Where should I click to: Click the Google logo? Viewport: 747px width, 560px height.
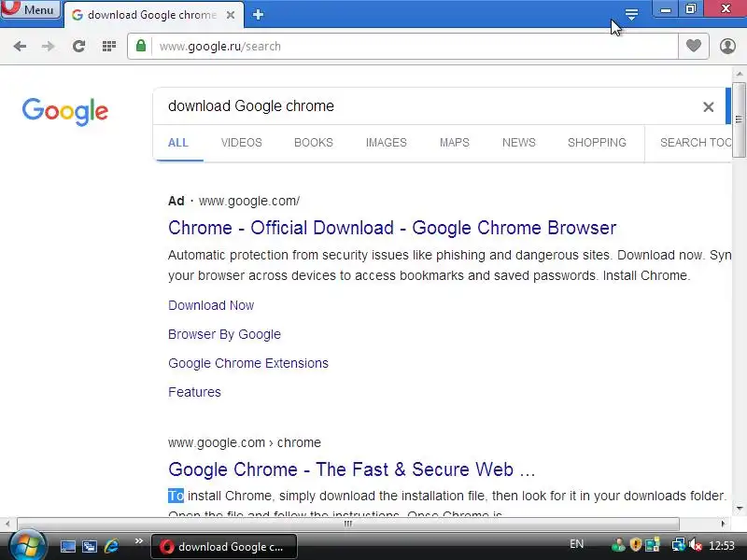click(x=65, y=111)
